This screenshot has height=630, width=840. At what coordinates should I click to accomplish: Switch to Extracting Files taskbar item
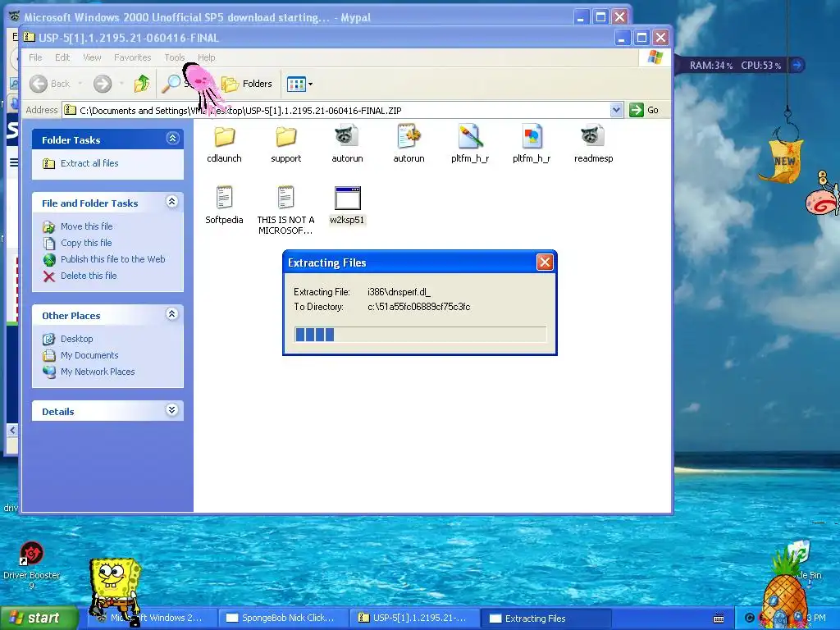(x=546, y=619)
